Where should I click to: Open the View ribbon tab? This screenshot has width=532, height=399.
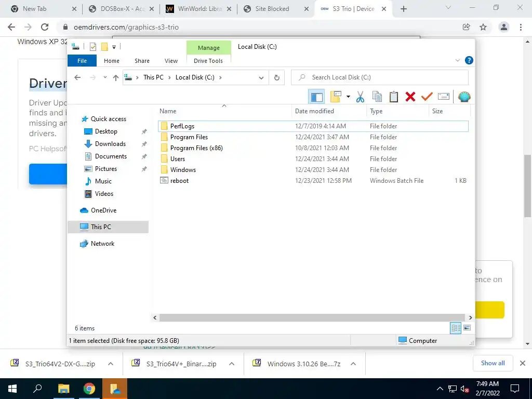pyautogui.click(x=171, y=61)
